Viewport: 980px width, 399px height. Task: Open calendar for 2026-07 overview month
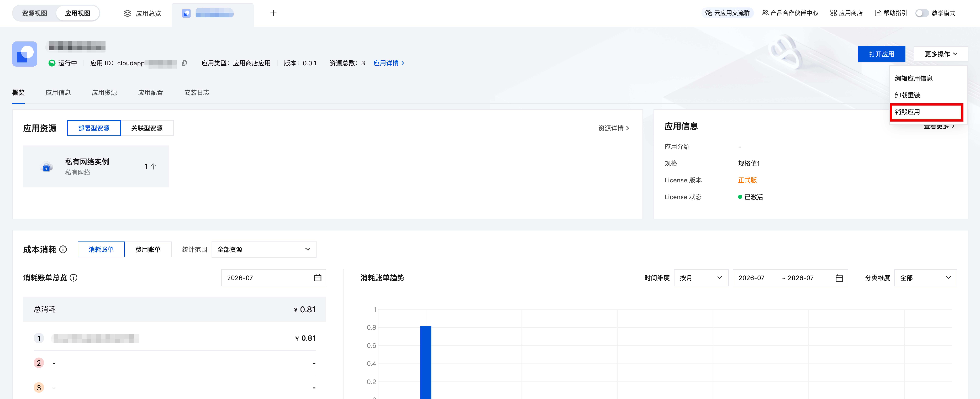[x=318, y=278]
